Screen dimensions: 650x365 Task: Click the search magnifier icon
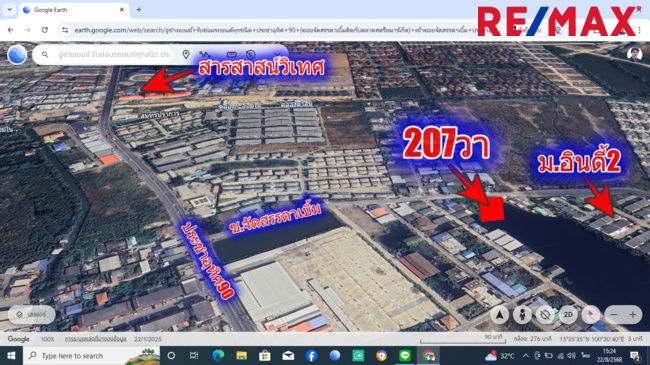(x=45, y=55)
